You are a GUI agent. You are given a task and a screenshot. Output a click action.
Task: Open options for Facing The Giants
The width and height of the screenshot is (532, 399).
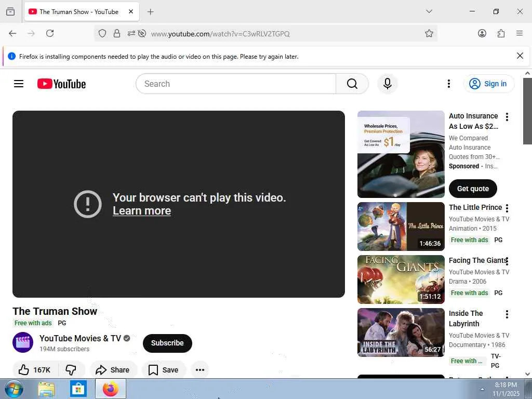click(x=507, y=261)
